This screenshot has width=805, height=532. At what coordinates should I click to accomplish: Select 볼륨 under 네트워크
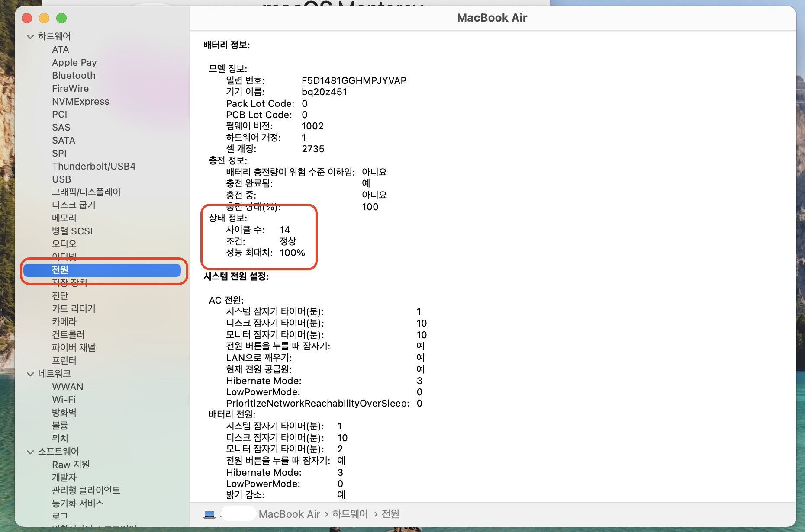coord(60,425)
